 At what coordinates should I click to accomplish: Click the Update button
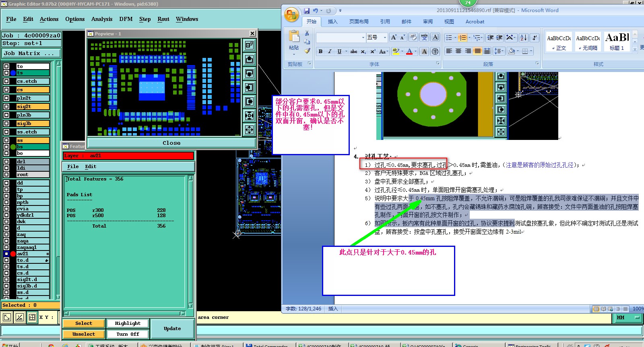click(x=172, y=329)
